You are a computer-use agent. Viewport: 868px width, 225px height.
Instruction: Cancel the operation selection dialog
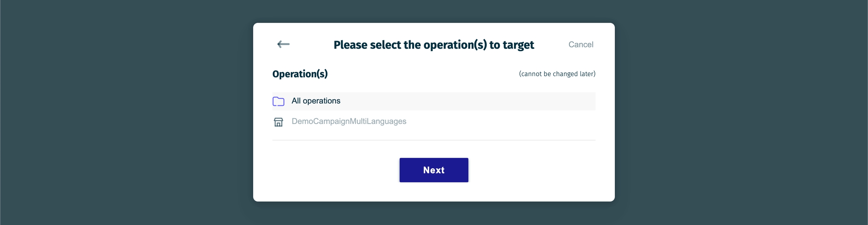(x=581, y=44)
